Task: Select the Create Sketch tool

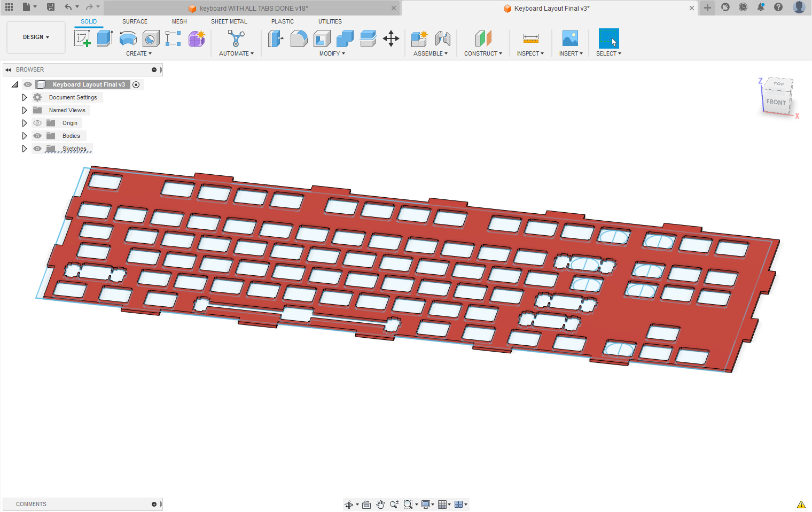Action: pos(82,38)
